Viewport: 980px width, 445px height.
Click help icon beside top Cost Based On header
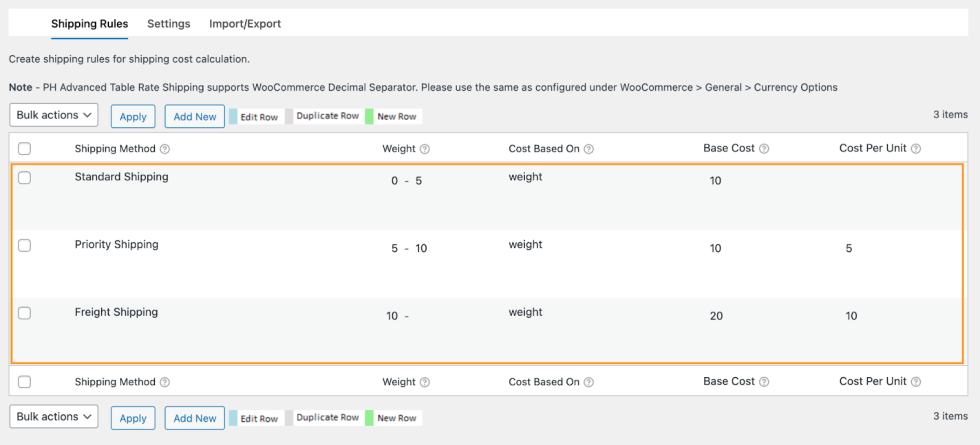click(x=589, y=149)
